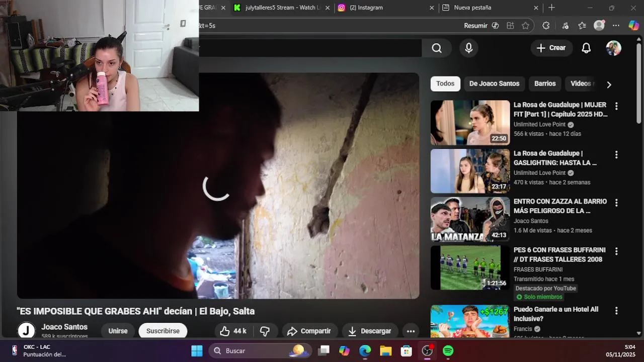Open taskbar clock and date
Viewport: 644px width, 362px height.
(x=622, y=350)
